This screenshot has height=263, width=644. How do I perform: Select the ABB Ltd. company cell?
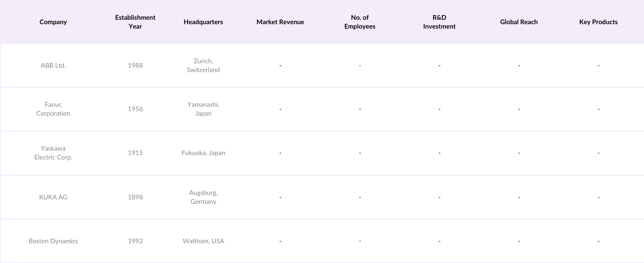(x=53, y=65)
